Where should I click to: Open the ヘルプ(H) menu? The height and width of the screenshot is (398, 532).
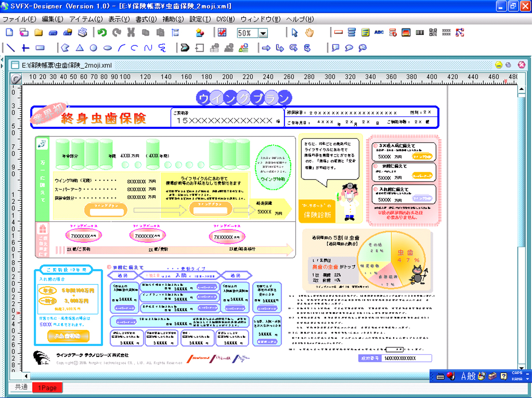tap(300, 19)
